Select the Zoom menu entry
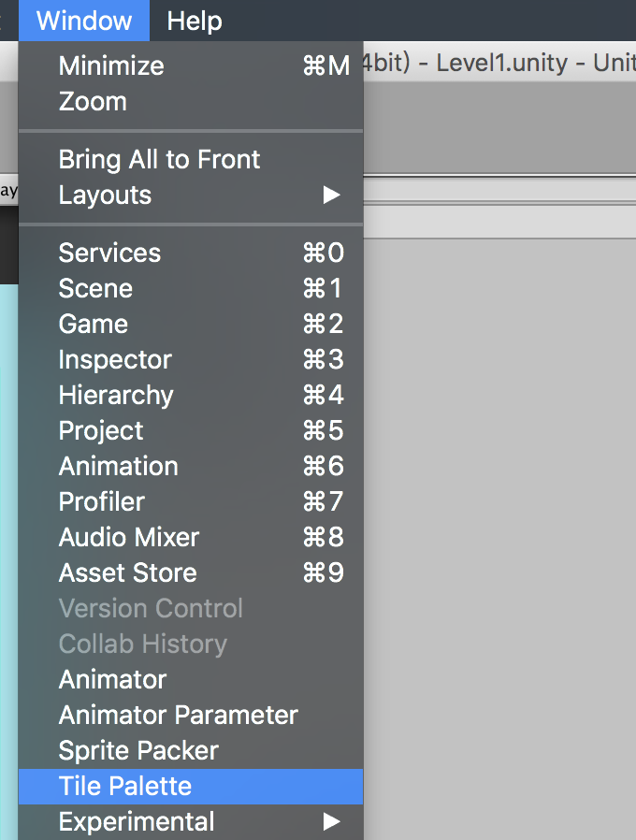This screenshot has height=840, width=636. [x=93, y=101]
